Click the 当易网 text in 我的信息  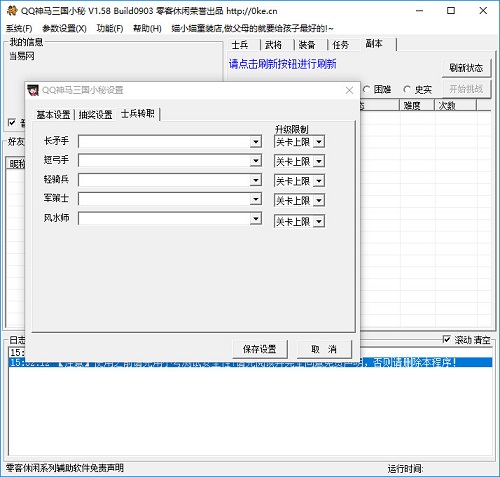coord(22,56)
